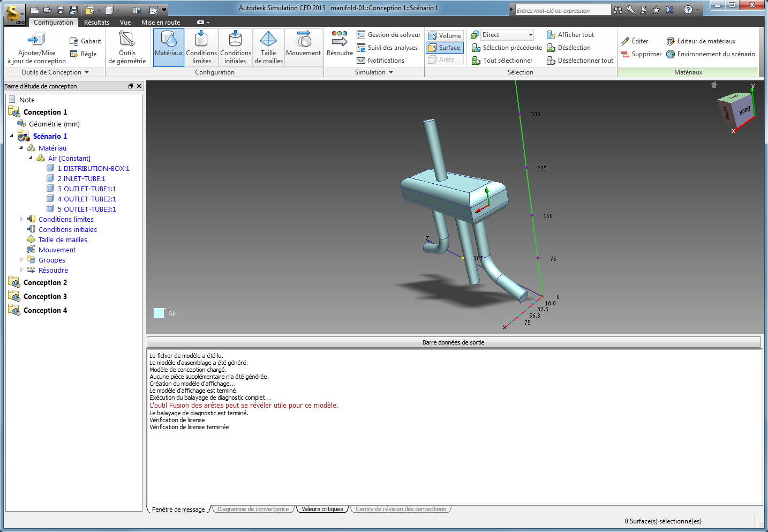Switch to the Résultats ribbon tab

[x=96, y=23]
